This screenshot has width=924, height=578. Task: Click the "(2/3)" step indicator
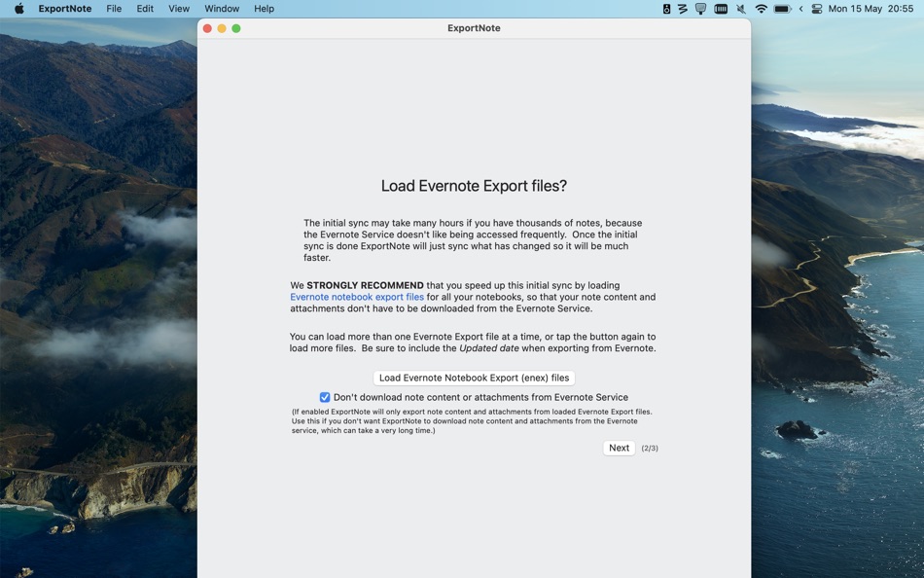click(x=650, y=449)
